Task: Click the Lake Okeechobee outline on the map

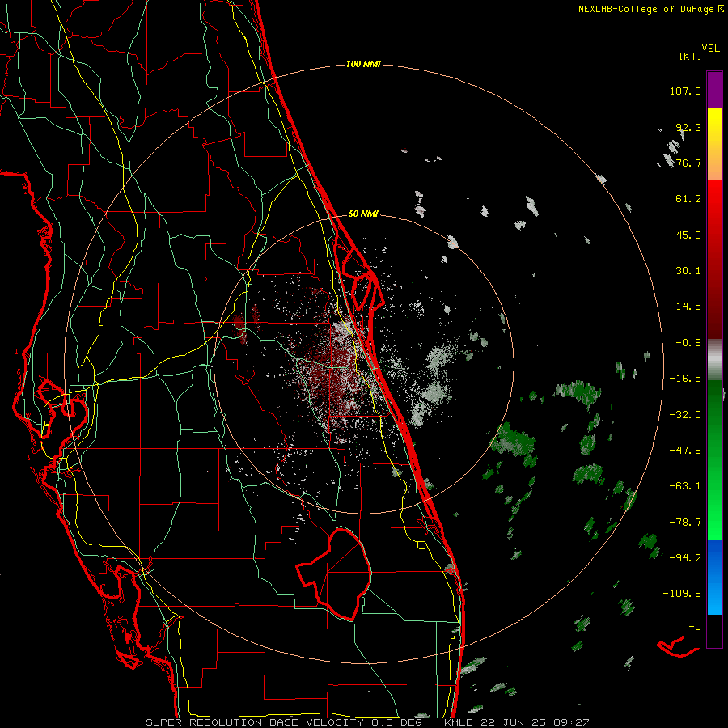Action: tap(334, 574)
